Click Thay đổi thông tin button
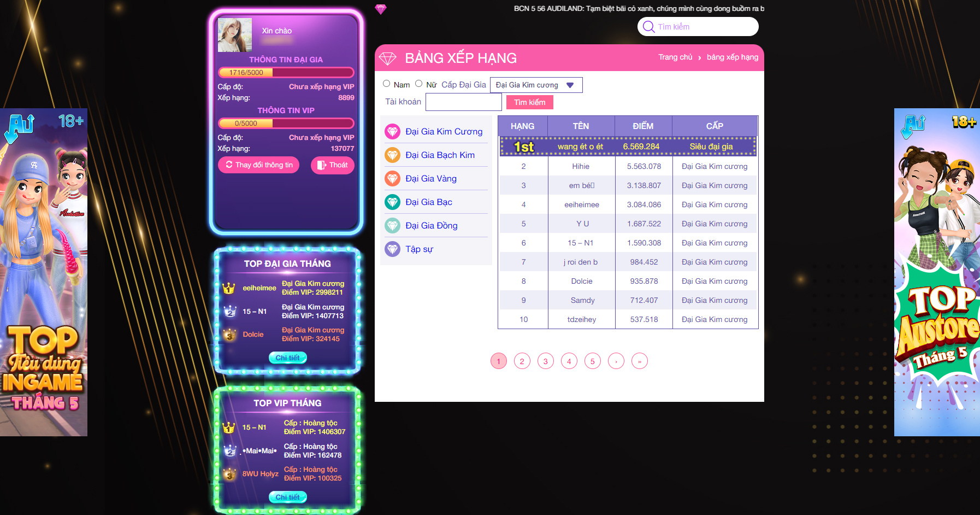The image size is (980, 515). (x=258, y=165)
